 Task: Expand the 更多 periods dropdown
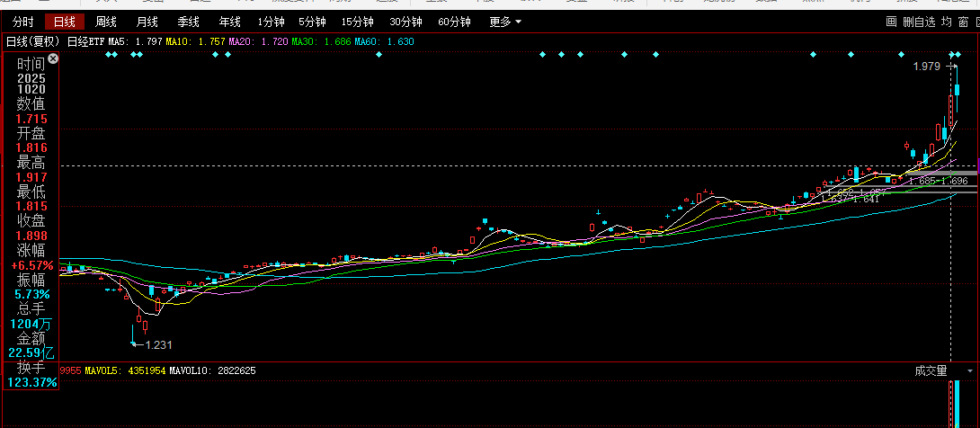pyautogui.click(x=504, y=21)
